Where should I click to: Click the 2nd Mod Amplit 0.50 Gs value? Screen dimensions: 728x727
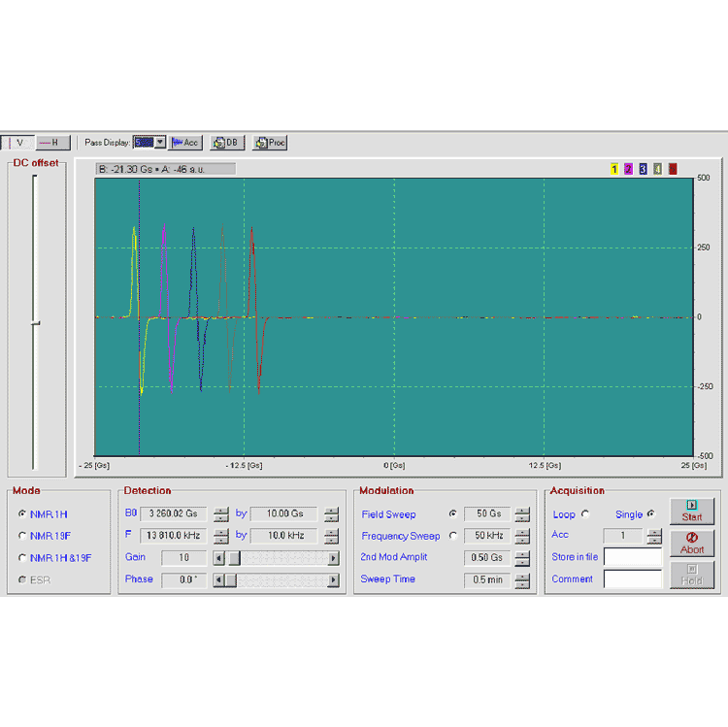coord(487,557)
